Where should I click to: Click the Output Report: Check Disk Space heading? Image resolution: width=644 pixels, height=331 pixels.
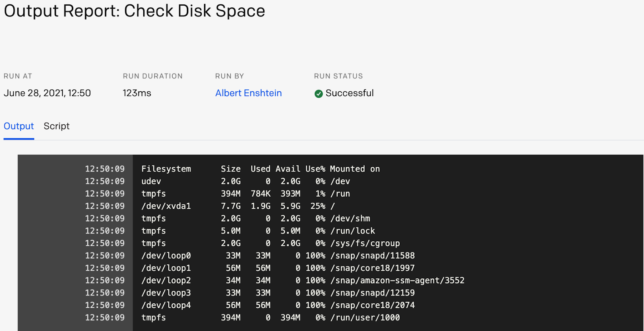[134, 11]
